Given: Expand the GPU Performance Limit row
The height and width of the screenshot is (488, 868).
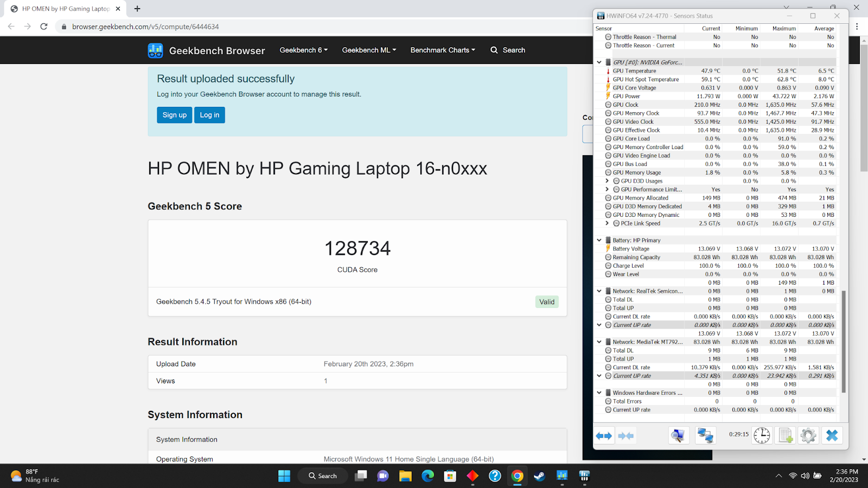Looking at the screenshot, I should [x=607, y=189].
